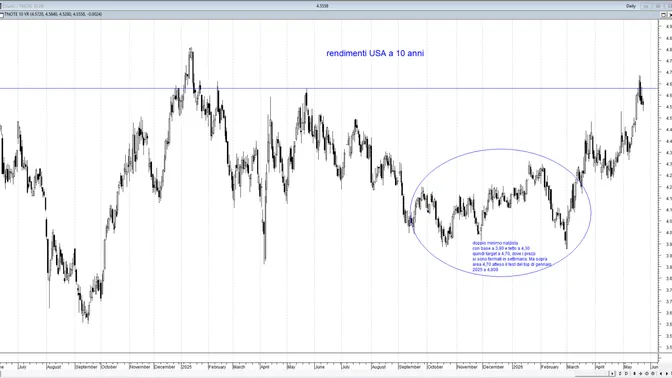Click the TNOTE 10 YR data legend
The height and width of the screenshot is (378, 672).
click(53, 15)
